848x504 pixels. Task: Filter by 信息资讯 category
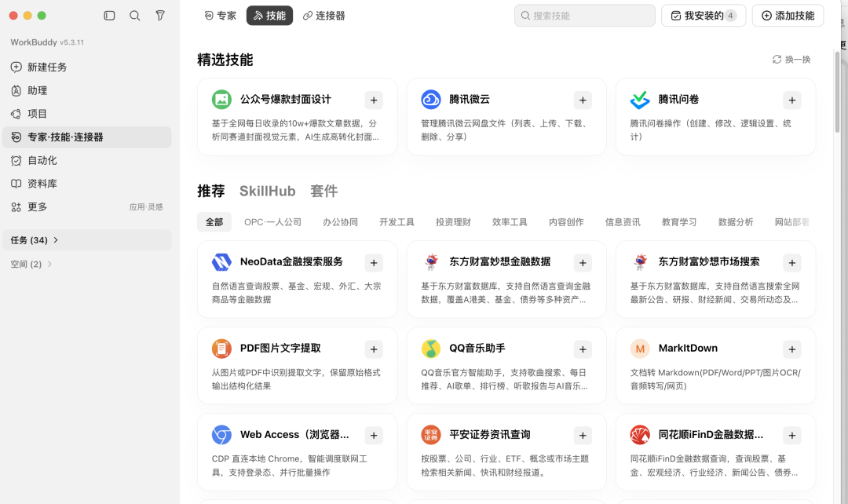623,222
